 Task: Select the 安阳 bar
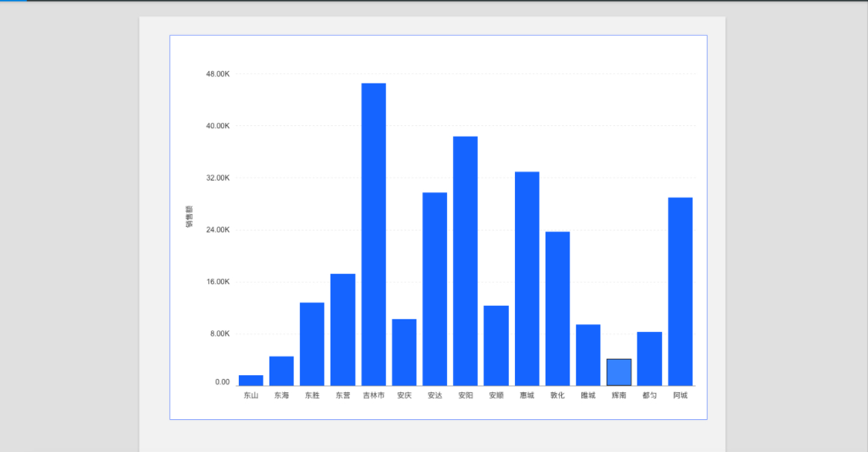tap(466, 261)
